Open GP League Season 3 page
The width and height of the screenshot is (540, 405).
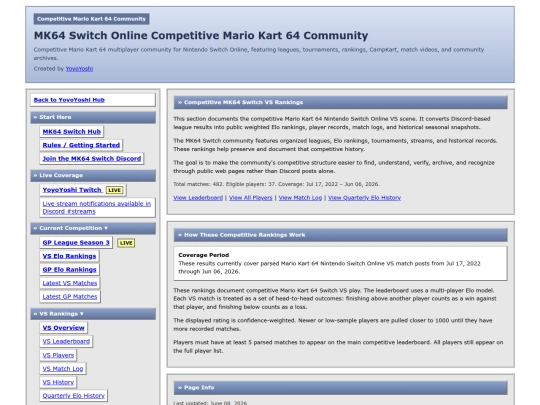click(x=76, y=243)
